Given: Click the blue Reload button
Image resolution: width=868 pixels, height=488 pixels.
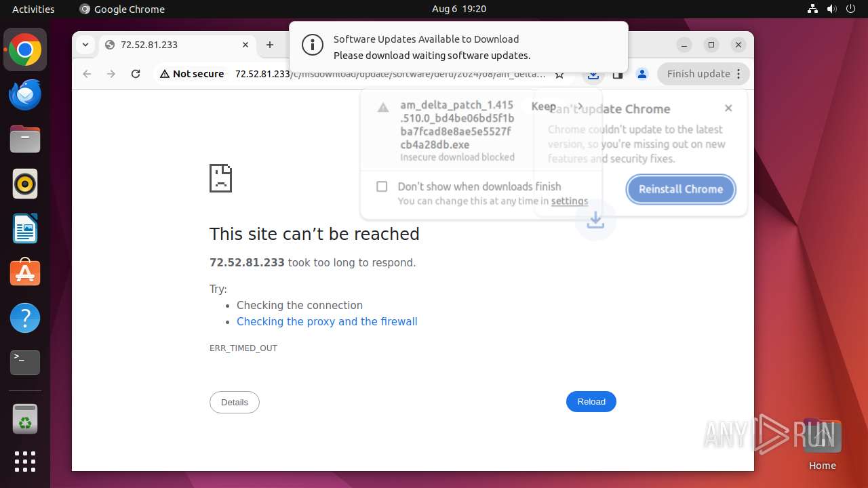Looking at the screenshot, I should coord(591,402).
